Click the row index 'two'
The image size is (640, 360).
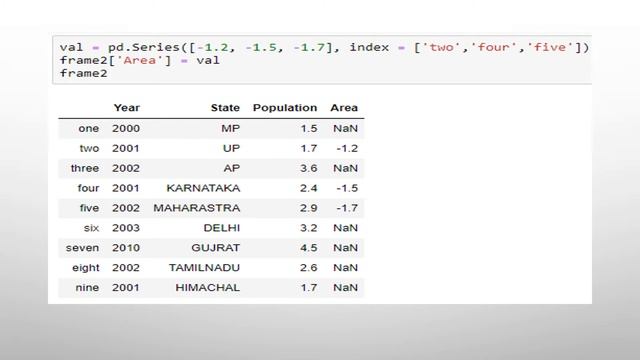tap(89, 149)
